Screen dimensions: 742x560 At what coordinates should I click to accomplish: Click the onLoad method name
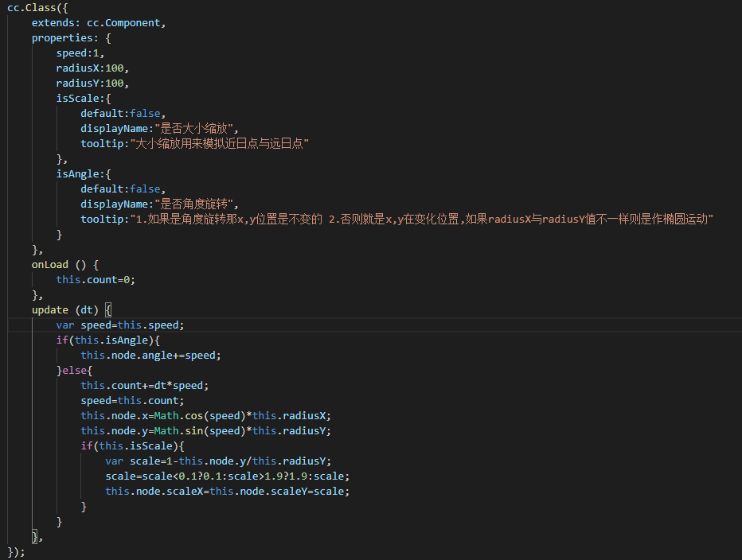50,264
